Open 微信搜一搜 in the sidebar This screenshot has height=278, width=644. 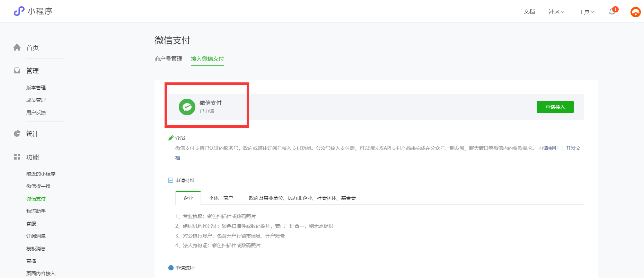click(x=38, y=186)
